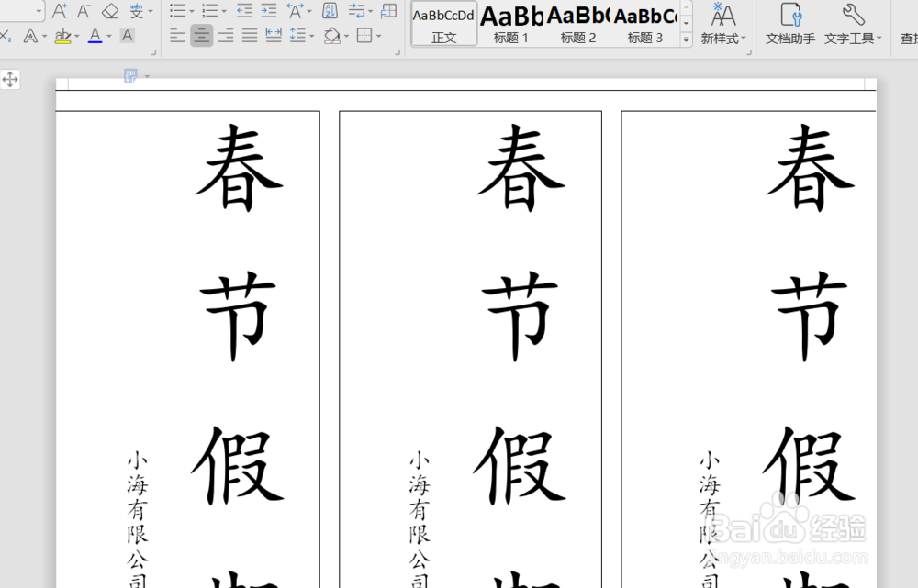
Task: Click the 节 character in middle column
Action: pyautogui.click(x=520, y=316)
